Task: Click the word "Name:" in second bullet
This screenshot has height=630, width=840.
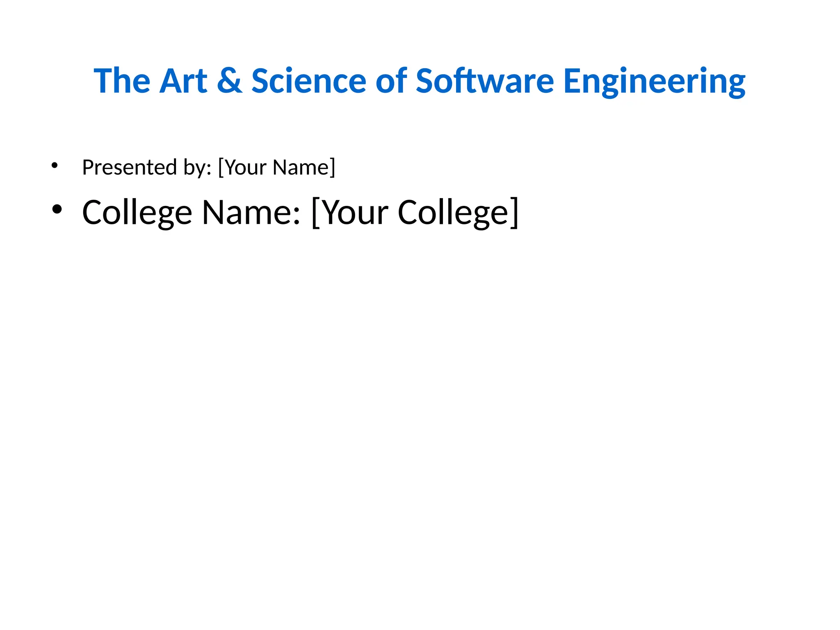Action: pyautogui.click(x=251, y=212)
